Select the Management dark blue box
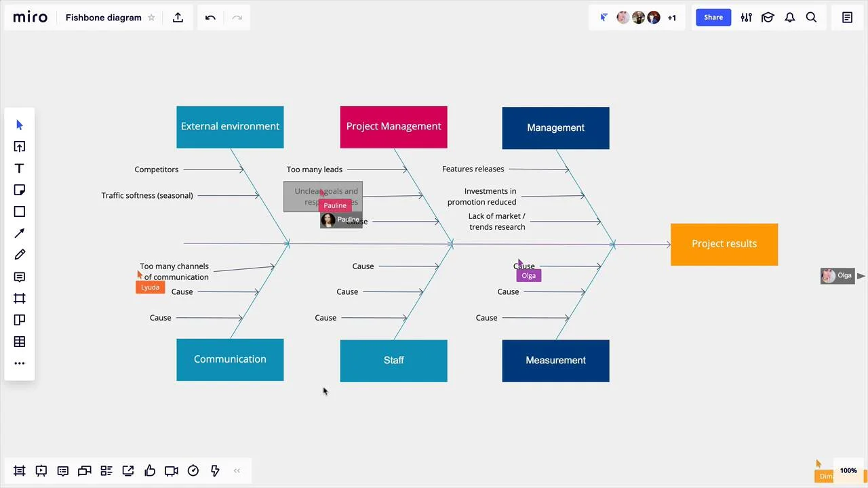 click(555, 128)
